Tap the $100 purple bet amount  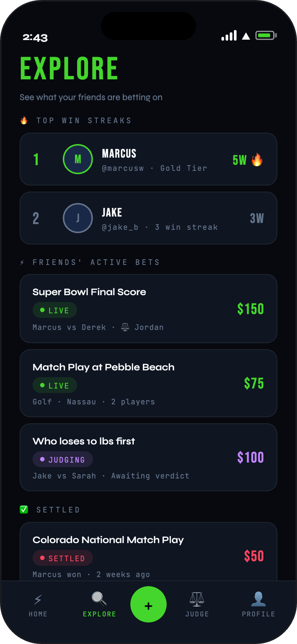click(x=251, y=458)
